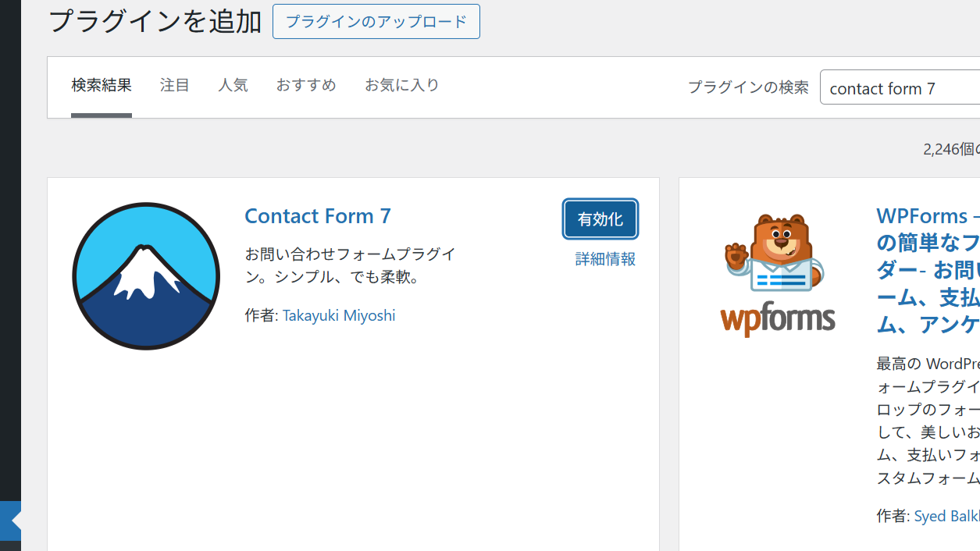The width and height of the screenshot is (980, 551).
Task: Open the WPForms plugin title link
Action: [x=928, y=269]
